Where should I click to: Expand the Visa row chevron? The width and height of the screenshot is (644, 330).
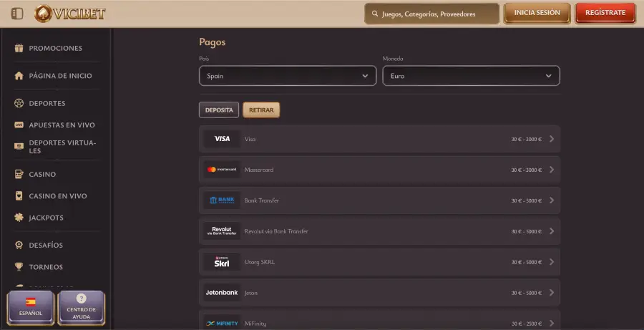pos(552,139)
